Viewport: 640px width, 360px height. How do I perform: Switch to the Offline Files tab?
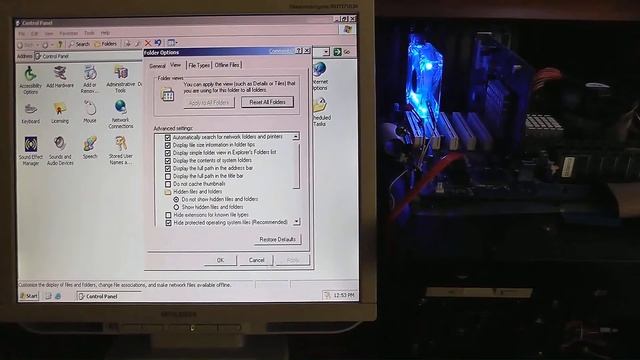point(227,64)
